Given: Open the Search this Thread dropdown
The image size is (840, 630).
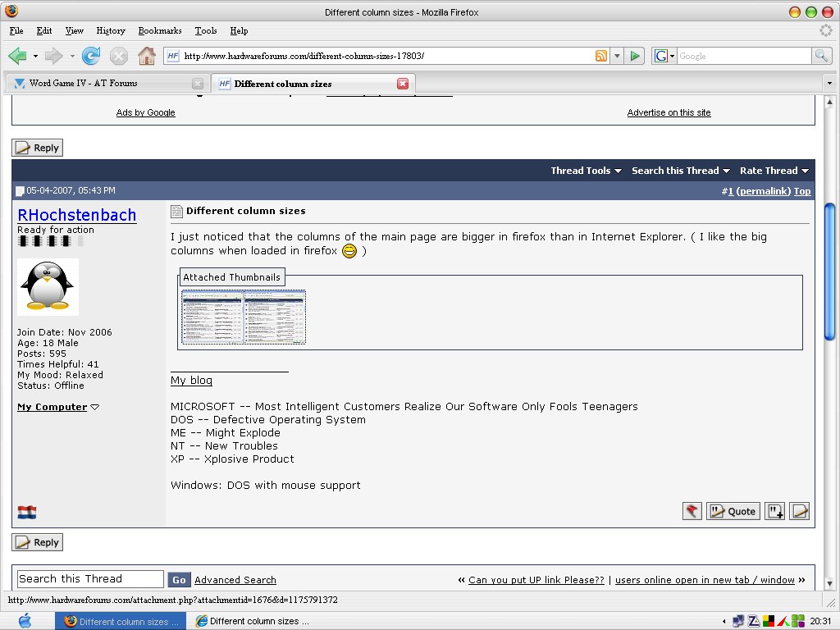Looking at the screenshot, I should [x=680, y=171].
